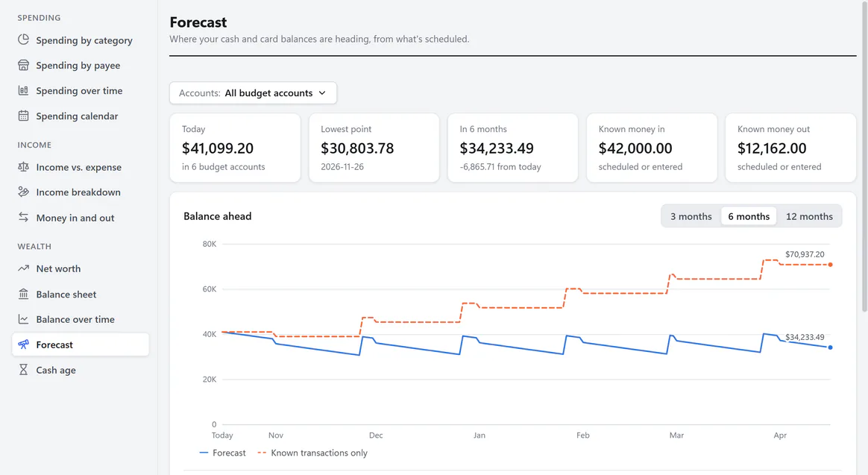View the Spending calendar
This screenshot has width=868, height=475.
tap(81, 116)
